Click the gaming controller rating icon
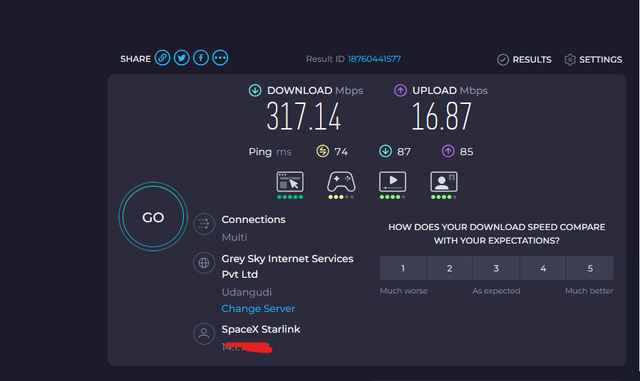 341,182
